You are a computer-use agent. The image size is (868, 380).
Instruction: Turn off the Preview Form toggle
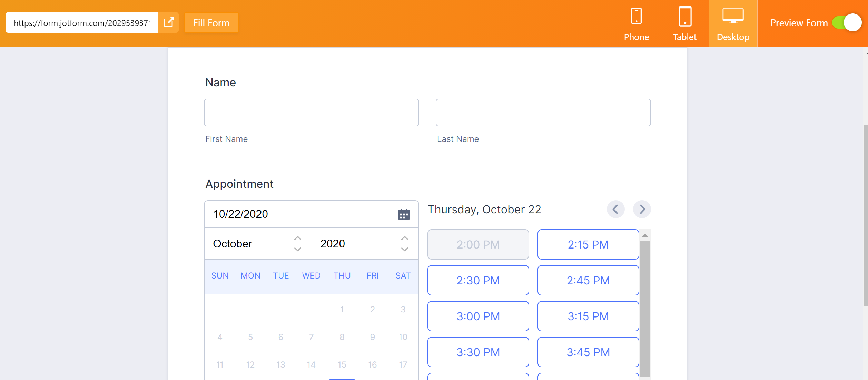pyautogui.click(x=847, y=23)
